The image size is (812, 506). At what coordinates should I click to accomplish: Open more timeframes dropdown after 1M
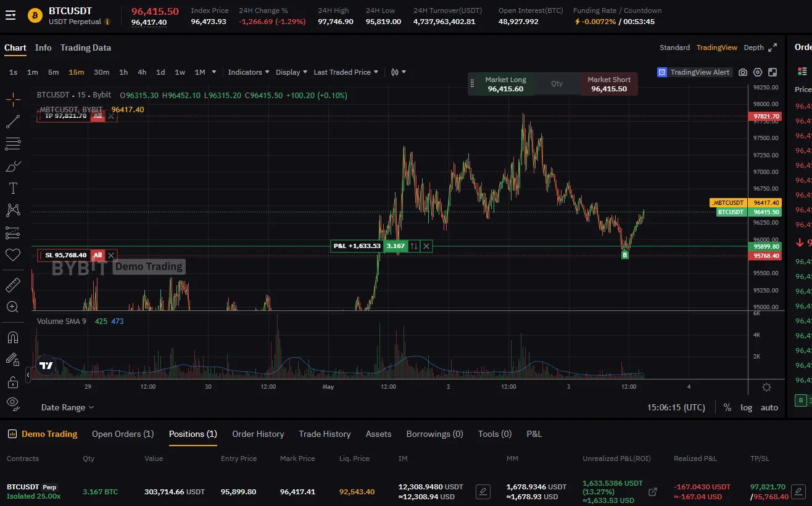click(214, 72)
